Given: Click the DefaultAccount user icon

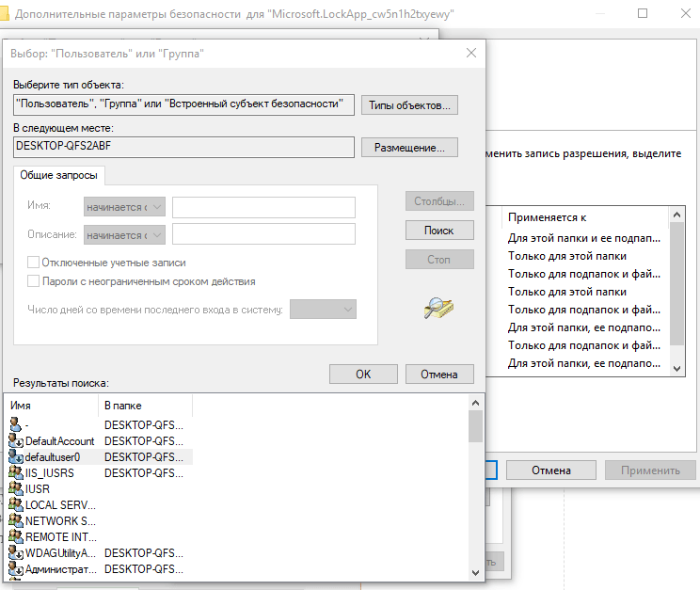Looking at the screenshot, I should click(x=16, y=440).
